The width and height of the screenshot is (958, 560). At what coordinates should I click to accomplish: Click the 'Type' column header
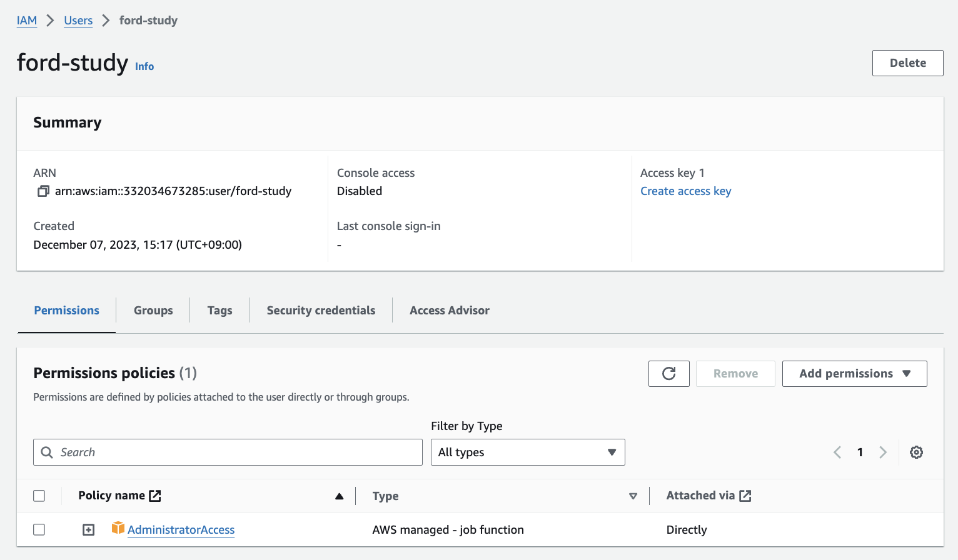pos(386,496)
